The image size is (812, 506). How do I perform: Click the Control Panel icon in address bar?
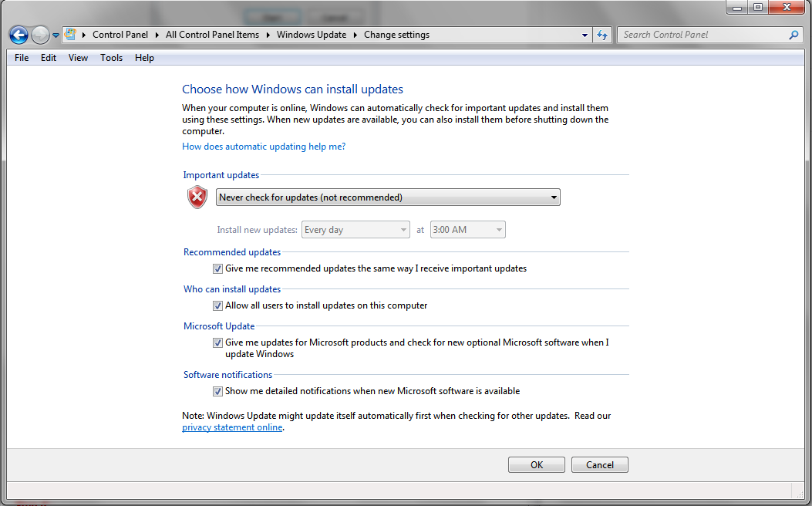tap(70, 35)
